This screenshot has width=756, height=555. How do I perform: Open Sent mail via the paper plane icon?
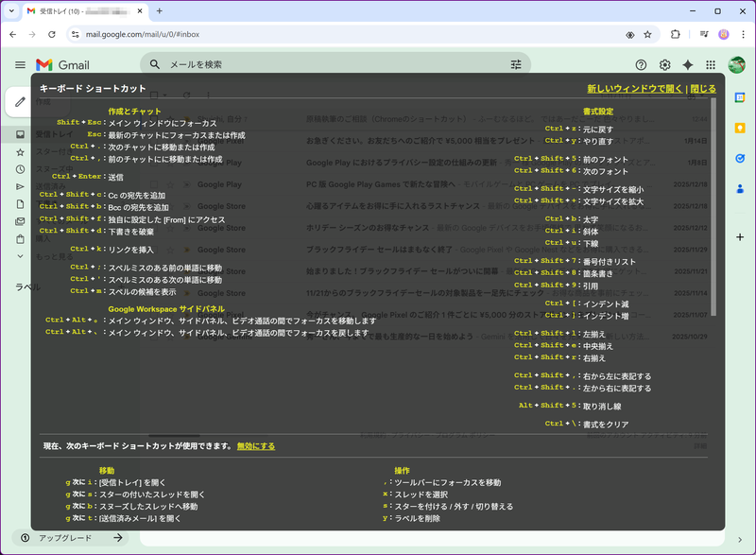click(19, 186)
